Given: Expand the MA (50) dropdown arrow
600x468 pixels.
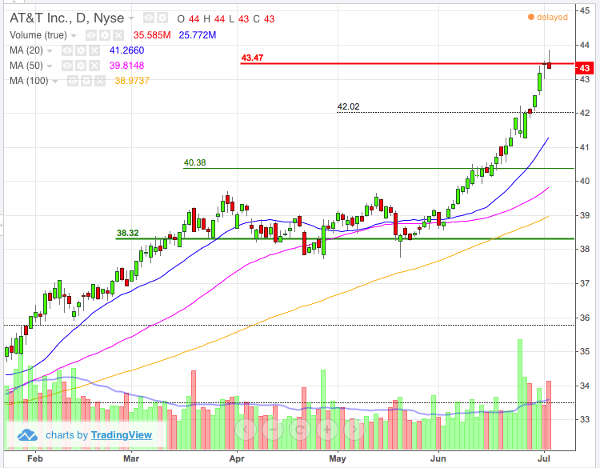Looking at the screenshot, I should pos(49,66).
